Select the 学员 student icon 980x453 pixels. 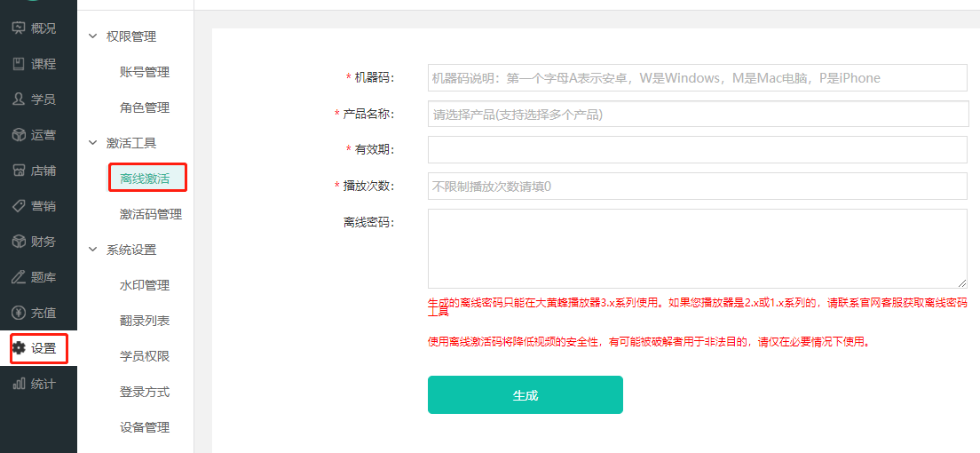[19, 99]
